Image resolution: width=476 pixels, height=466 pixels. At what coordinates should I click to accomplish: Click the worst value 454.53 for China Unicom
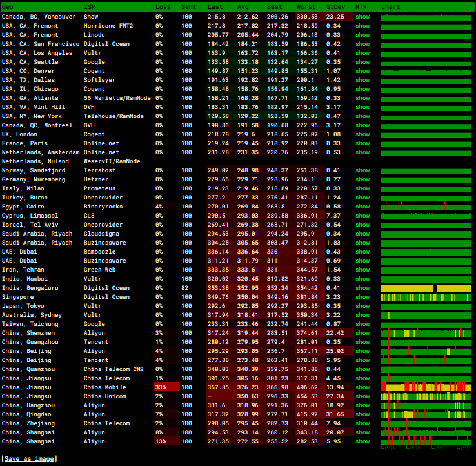307,396
